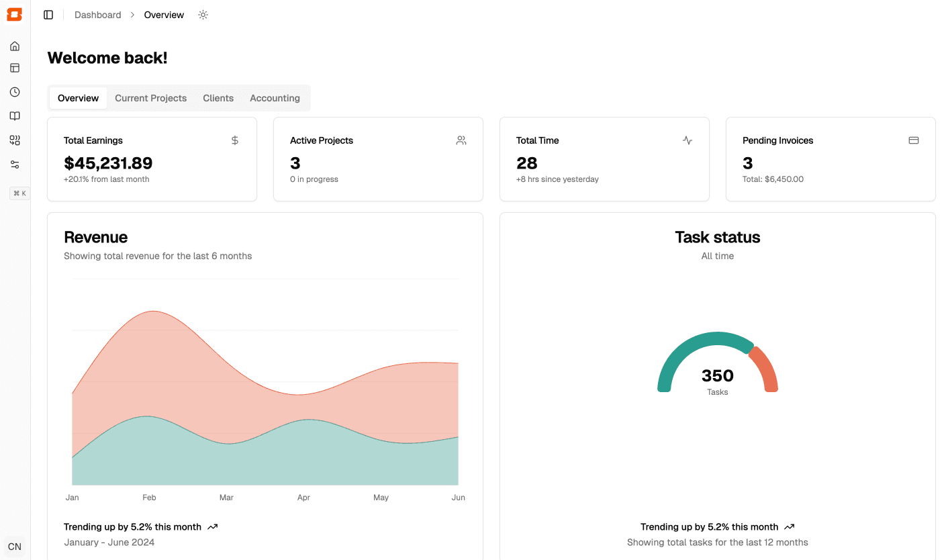
Task: Switch to the Current Projects tab
Action: pos(151,98)
